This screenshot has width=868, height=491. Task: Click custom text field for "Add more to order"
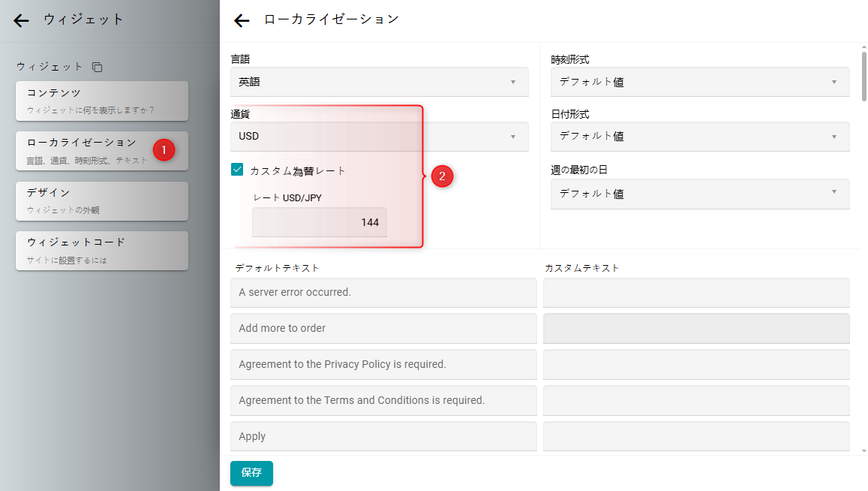click(x=695, y=329)
